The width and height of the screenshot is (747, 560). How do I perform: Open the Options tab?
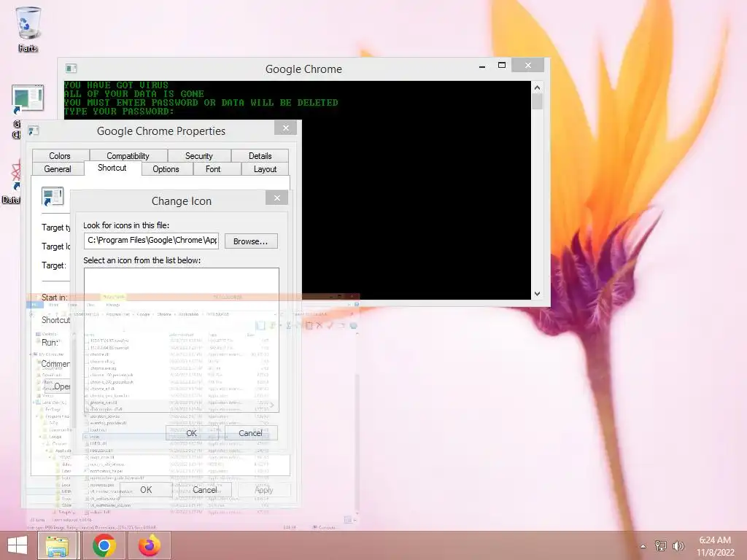pyautogui.click(x=166, y=169)
